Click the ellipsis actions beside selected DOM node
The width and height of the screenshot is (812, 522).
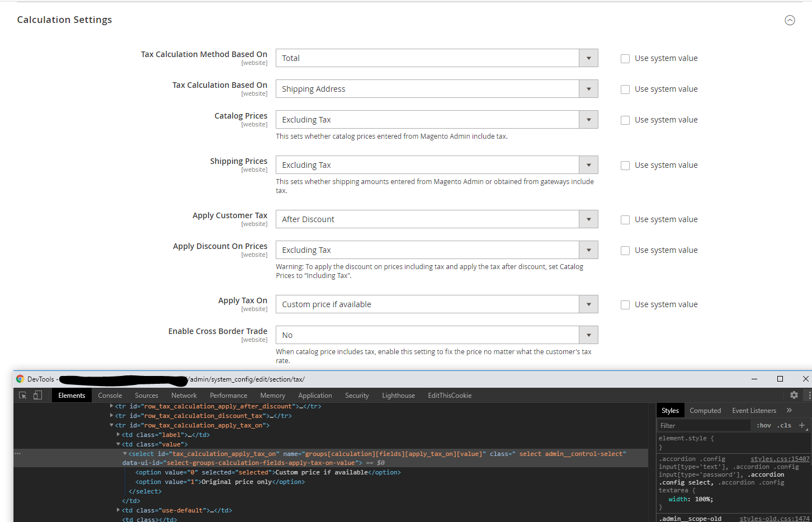point(17,453)
